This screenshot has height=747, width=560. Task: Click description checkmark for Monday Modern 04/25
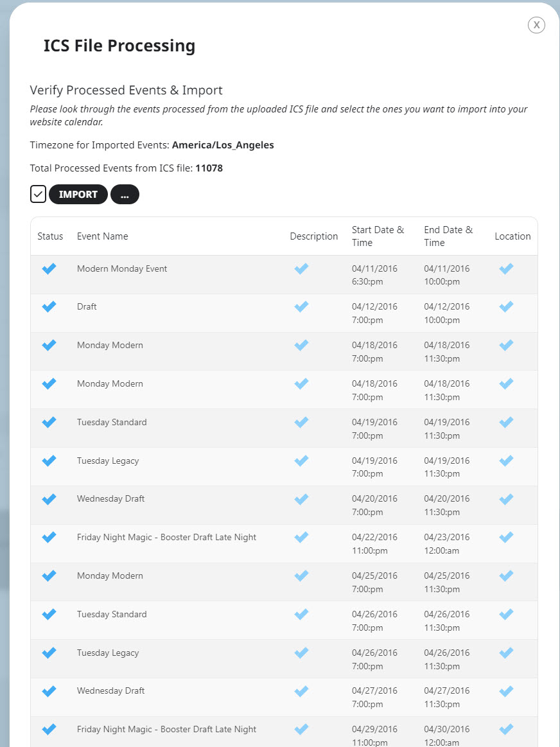(x=301, y=576)
